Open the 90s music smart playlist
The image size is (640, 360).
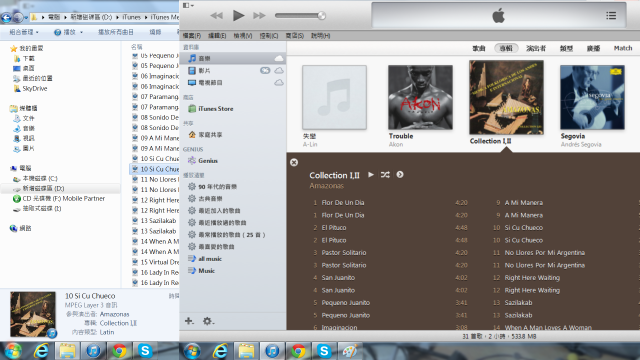212,187
